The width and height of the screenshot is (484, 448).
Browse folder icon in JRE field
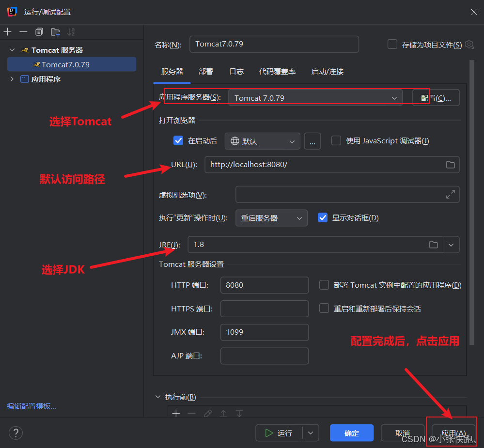pyautogui.click(x=434, y=245)
